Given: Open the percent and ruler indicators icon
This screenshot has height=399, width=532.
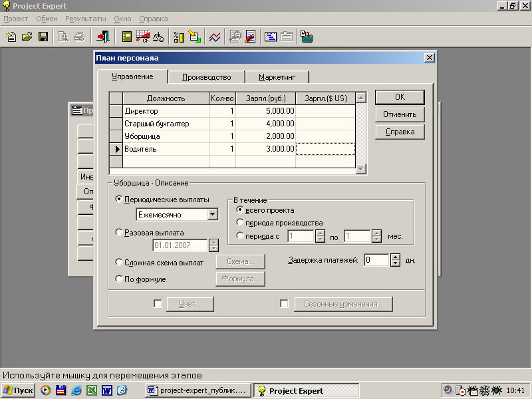Looking at the screenshot, I should tap(179, 37).
